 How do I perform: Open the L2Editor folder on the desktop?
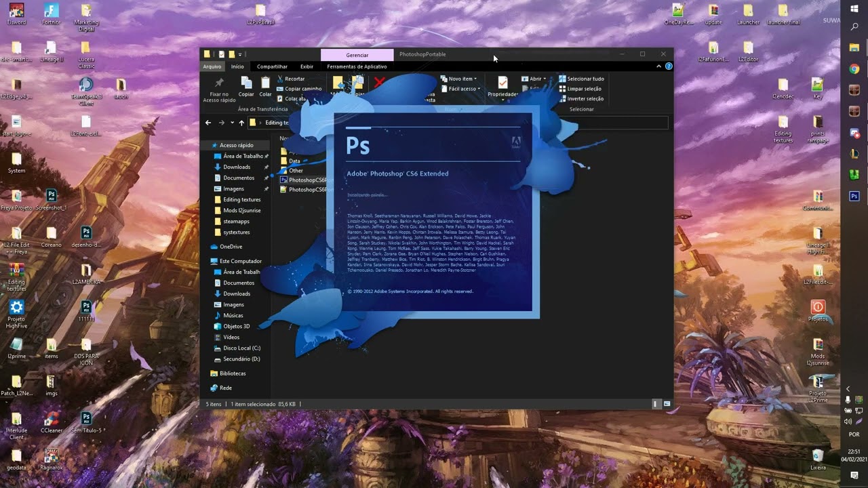[748, 52]
